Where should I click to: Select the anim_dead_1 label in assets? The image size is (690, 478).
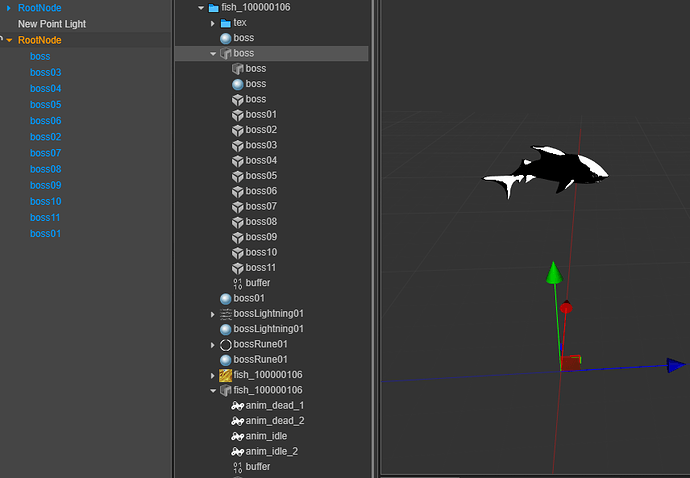click(275, 405)
